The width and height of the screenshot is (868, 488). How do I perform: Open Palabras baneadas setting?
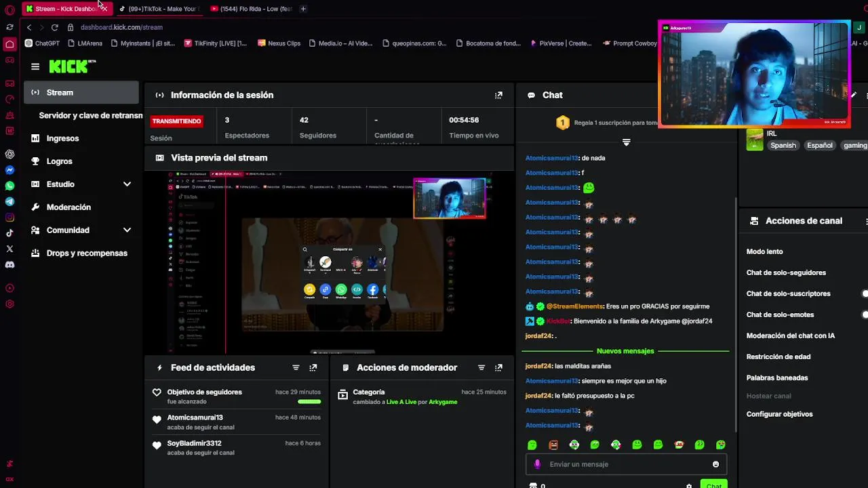[777, 378]
